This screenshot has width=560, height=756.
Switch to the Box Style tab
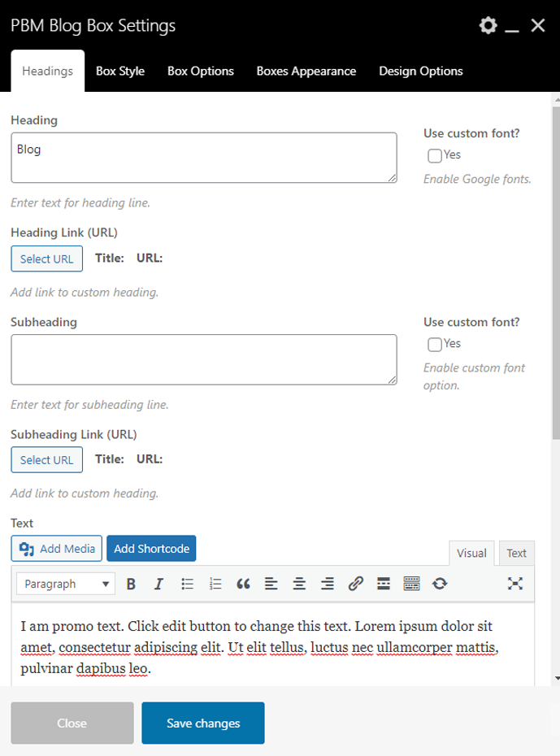(120, 72)
